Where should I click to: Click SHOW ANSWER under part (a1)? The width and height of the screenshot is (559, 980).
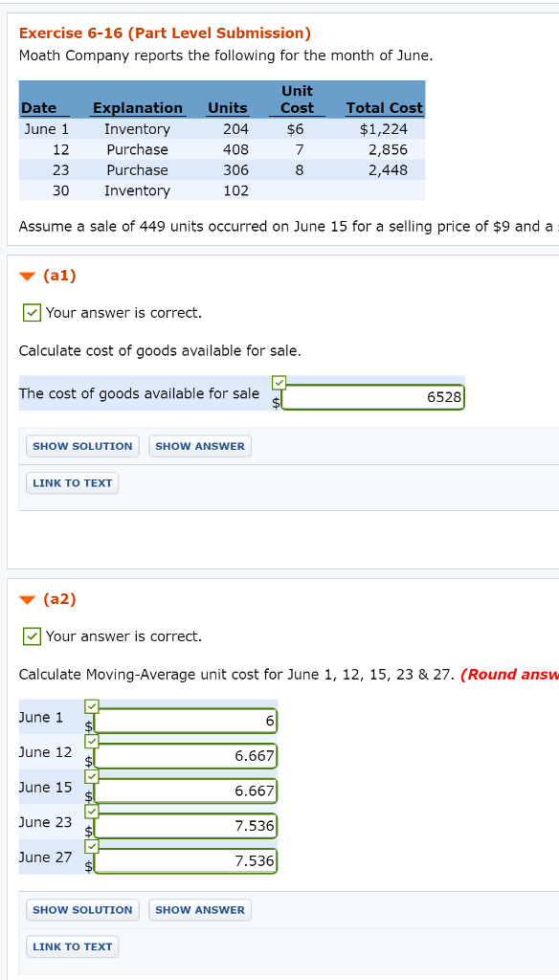point(199,446)
